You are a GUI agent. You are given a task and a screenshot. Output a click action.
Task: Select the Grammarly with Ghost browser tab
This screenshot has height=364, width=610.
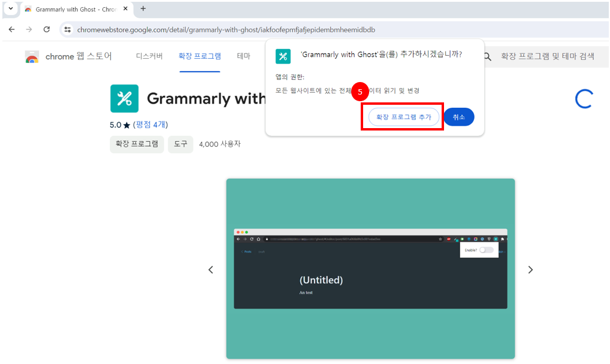point(76,10)
